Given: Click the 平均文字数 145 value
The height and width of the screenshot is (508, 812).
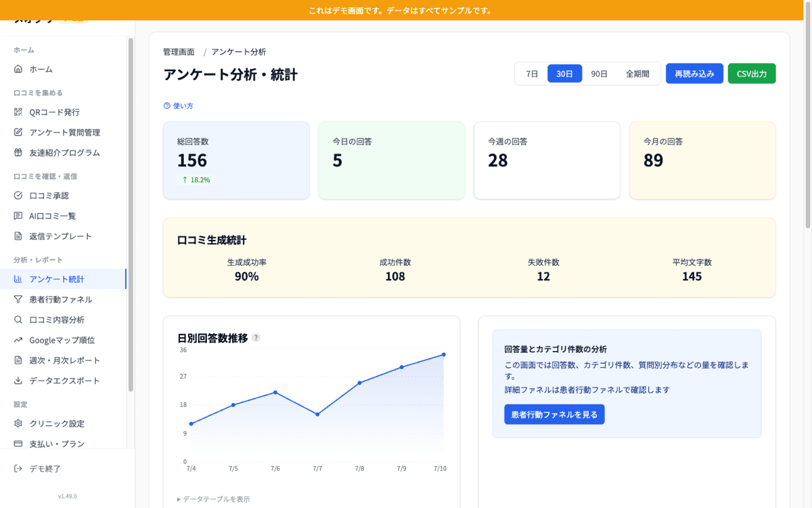Looking at the screenshot, I should pos(692,276).
